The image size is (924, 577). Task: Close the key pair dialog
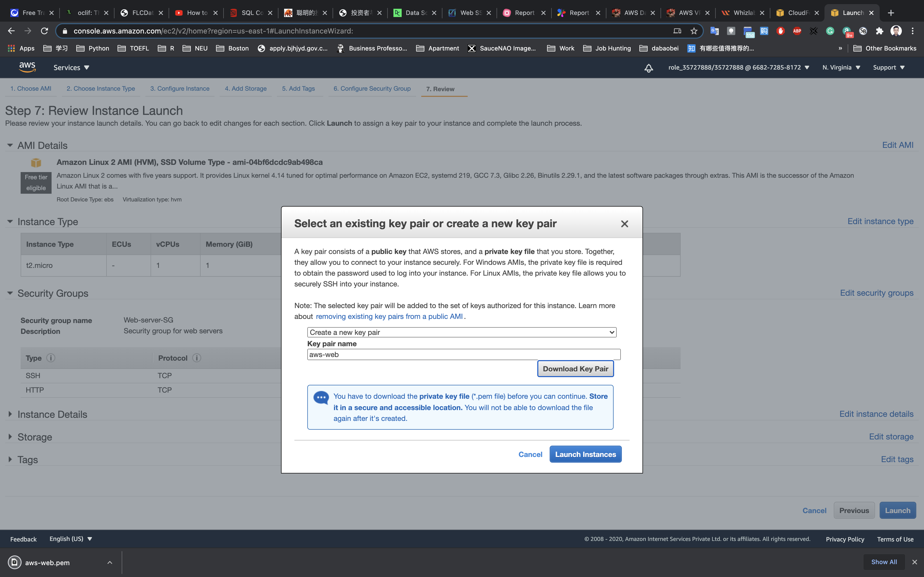point(624,224)
